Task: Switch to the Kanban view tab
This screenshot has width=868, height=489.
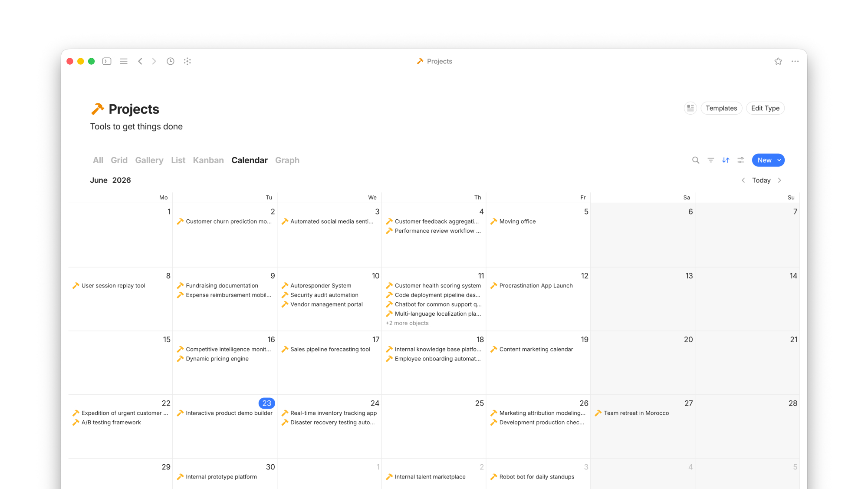Action: click(x=208, y=160)
